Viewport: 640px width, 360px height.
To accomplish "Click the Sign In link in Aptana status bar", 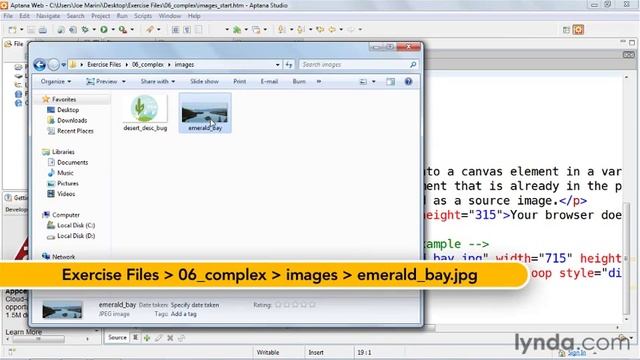I will coord(577,353).
